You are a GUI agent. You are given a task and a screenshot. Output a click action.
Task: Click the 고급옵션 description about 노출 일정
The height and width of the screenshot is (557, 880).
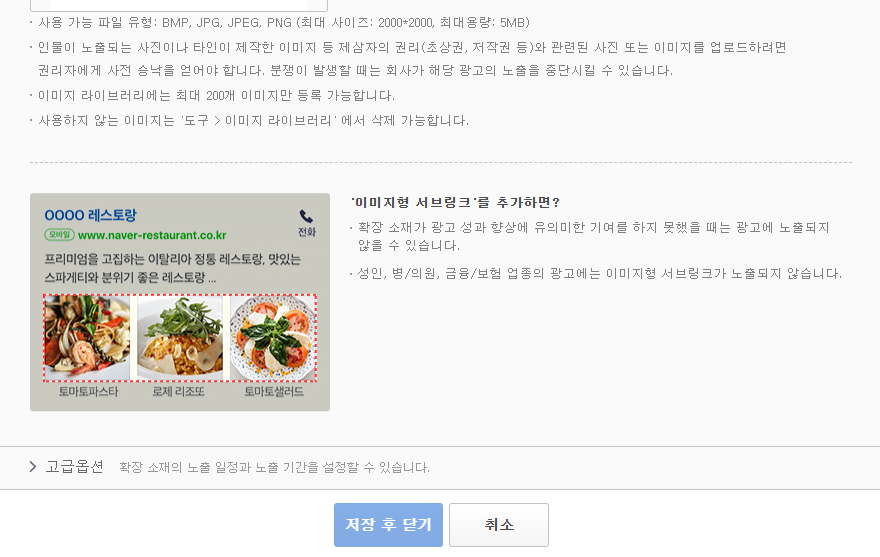[274, 467]
